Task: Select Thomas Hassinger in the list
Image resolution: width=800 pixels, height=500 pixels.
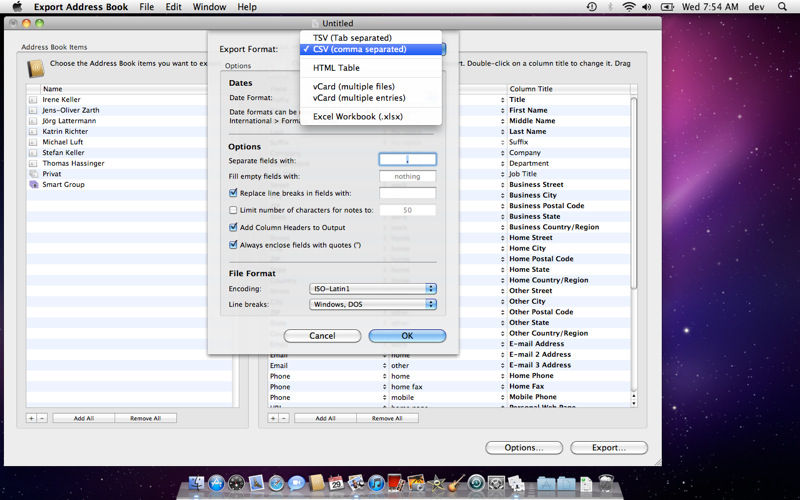Action: click(x=73, y=163)
